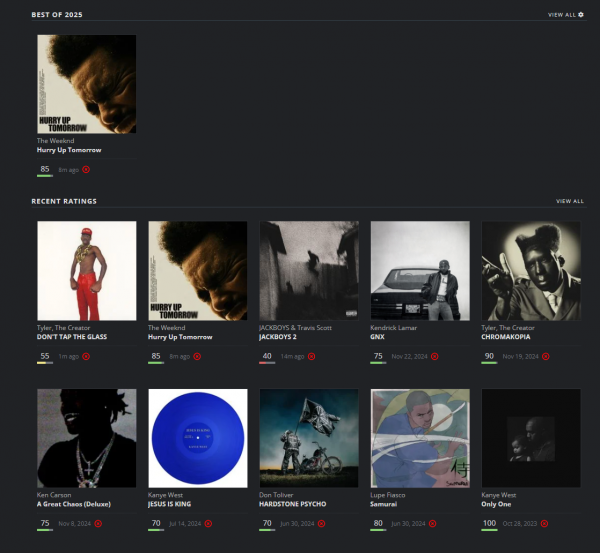Click the 90 score for CHROMAKOPIA

[489, 356]
